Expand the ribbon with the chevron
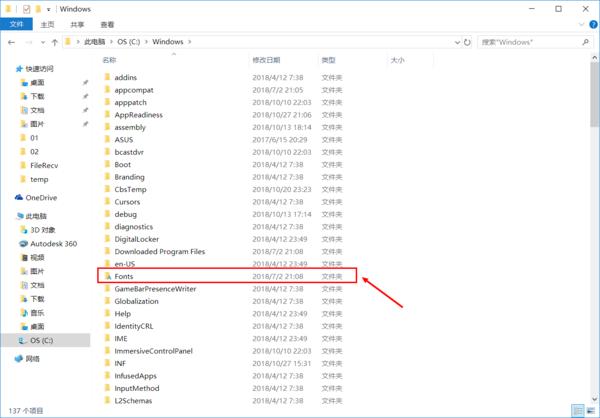Screen dimensions: 600x418 click(582, 24)
